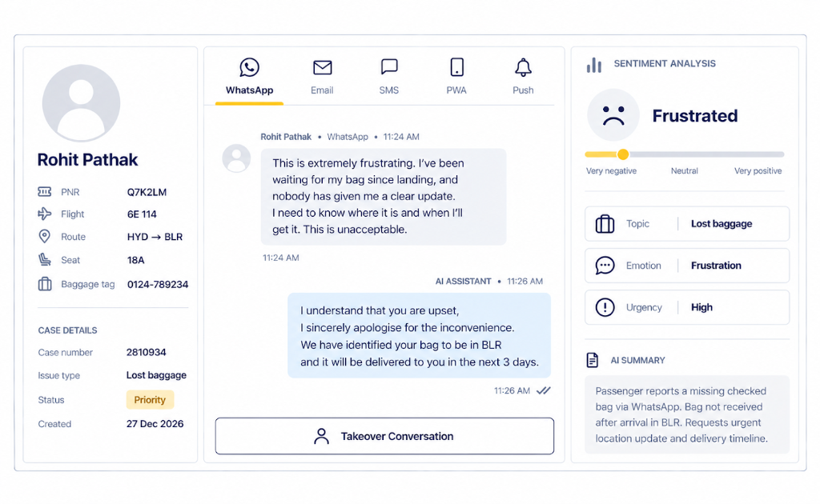This screenshot has width=820, height=504.
Task: Click the SMS chat bubble icon
Action: tap(389, 67)
